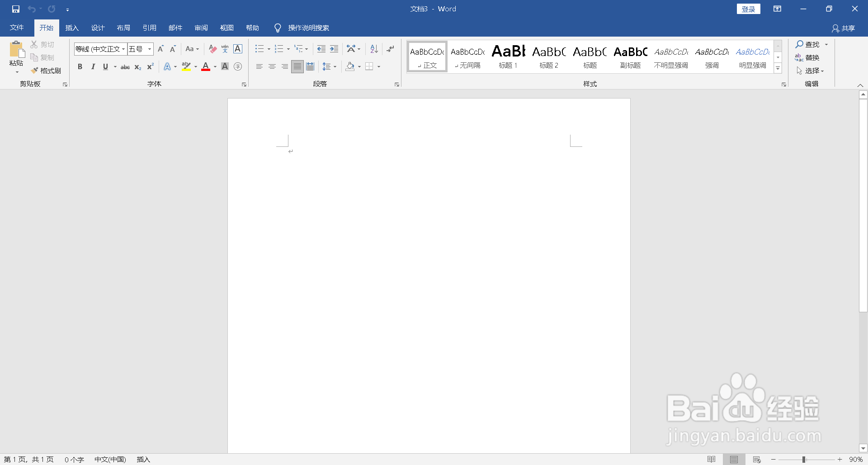
Task: Open the borders dropdown
Action: pyautogui.click(x=379, y=67)
